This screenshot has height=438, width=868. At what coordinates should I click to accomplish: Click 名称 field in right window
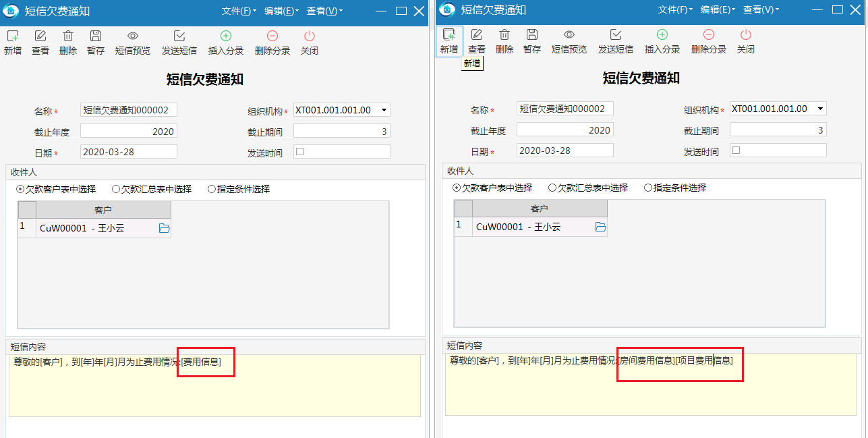[565, 109]
